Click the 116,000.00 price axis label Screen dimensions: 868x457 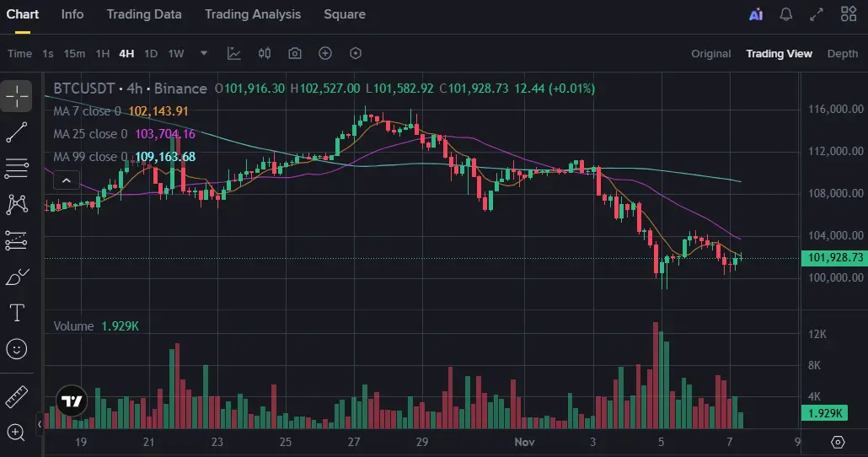click(836, 109)
